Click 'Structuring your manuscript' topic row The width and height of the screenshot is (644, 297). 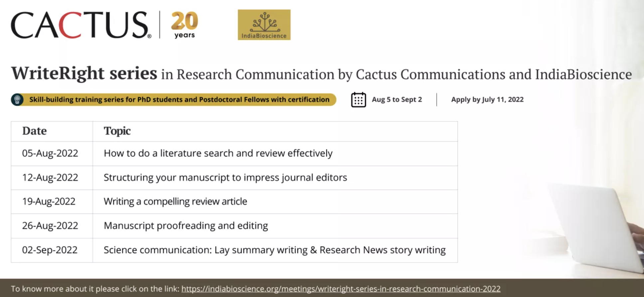coord(225,177)
